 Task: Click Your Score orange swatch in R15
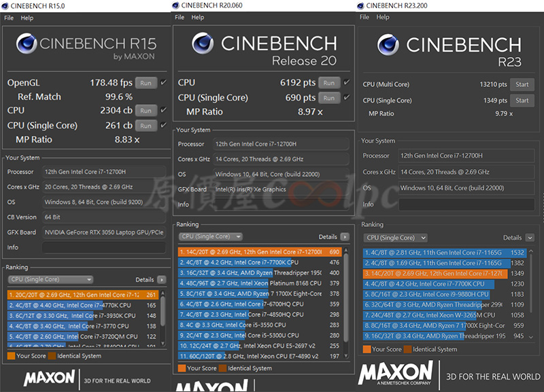11,356
